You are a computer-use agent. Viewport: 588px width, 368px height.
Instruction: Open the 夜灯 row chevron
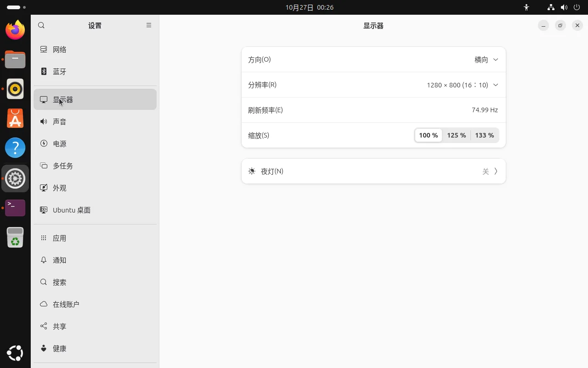coord(496,171)
